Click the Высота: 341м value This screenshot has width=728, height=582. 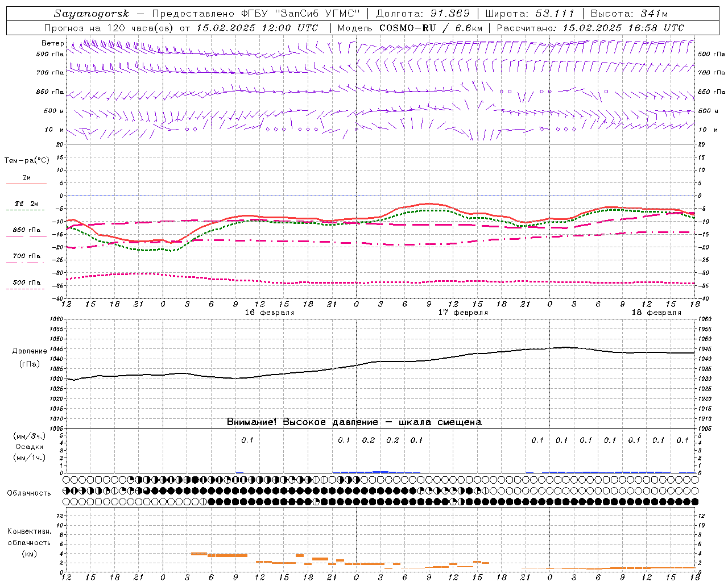629,14
